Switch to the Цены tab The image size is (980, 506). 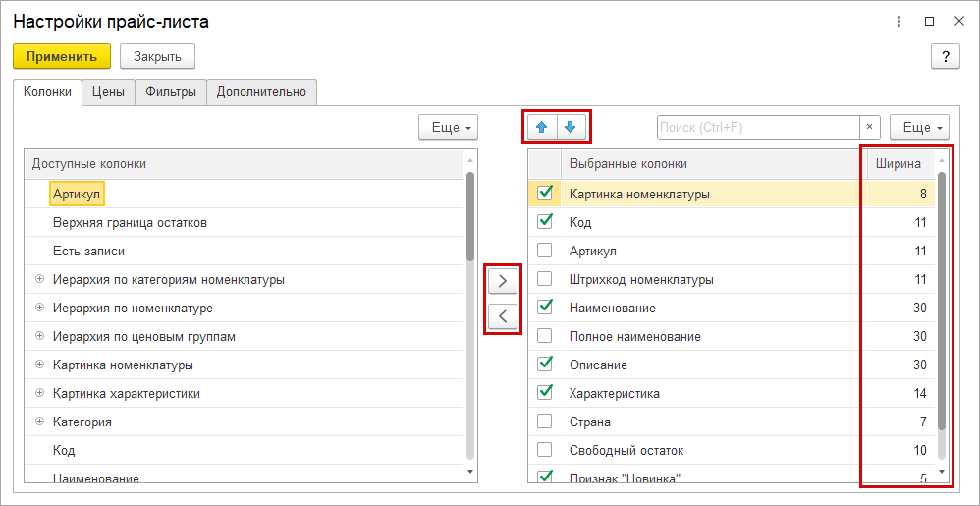pyautogui.click(x=108, y=92)
